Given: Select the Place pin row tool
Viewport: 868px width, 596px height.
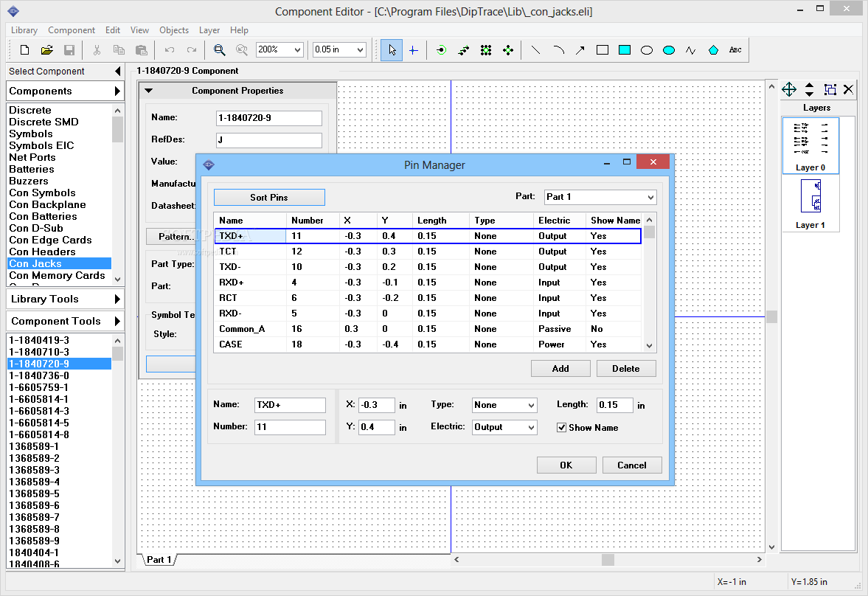Looking at the screenshot, I should pos(464,50).
